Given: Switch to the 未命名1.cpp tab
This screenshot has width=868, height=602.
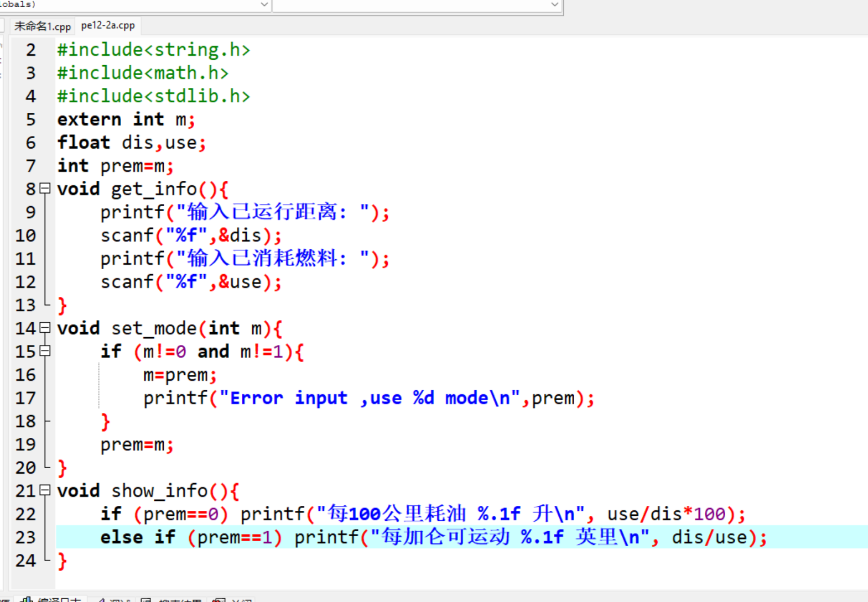Looking at the screenshot, I should [x=42, y=26].
